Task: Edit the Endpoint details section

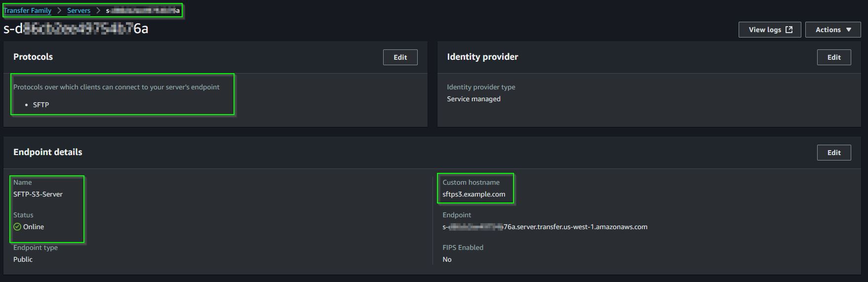Action: click(834, 153)
